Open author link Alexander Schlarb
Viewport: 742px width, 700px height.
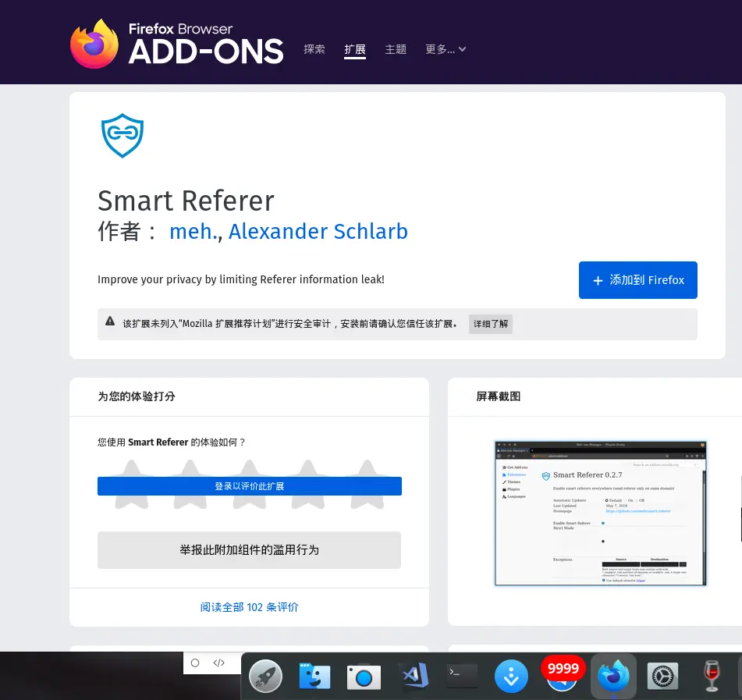(318, 232)
